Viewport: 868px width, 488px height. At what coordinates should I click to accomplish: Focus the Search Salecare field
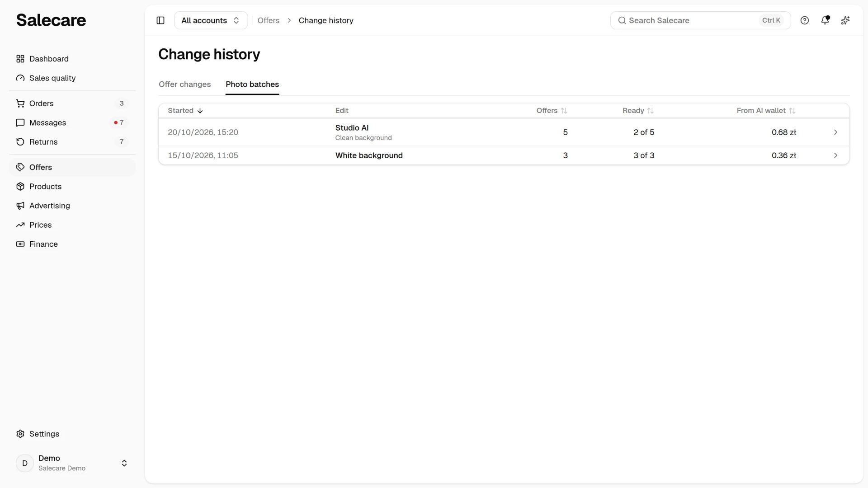(700, 20)
